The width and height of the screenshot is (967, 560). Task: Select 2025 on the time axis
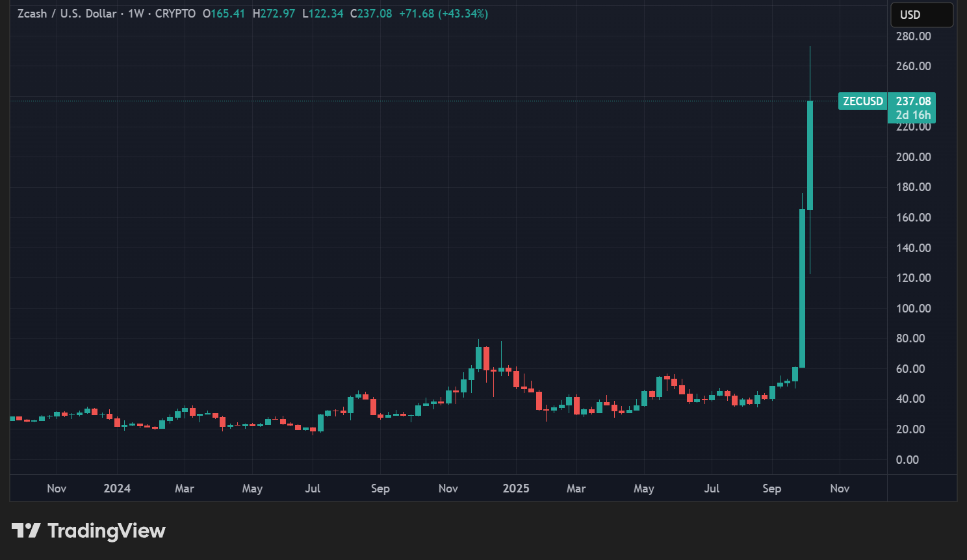[x=516, y=488]
